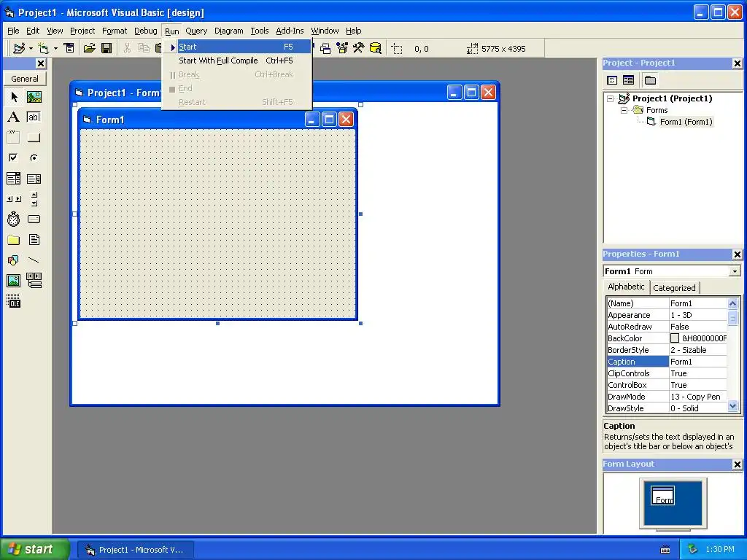Collapse the Forms folder node
The height and width of the screenshot is (560, 747).
(x=624, y=110)
